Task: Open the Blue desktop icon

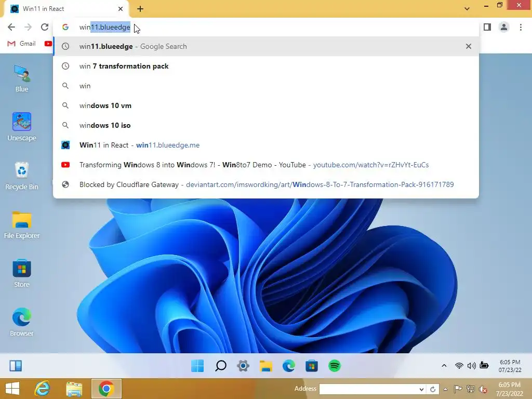Action: click(22, 79)
